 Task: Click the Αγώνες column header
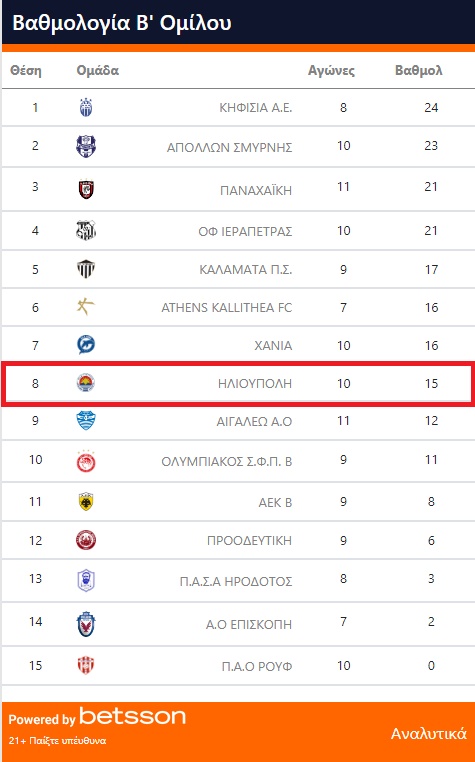click(x=332, y=71)
